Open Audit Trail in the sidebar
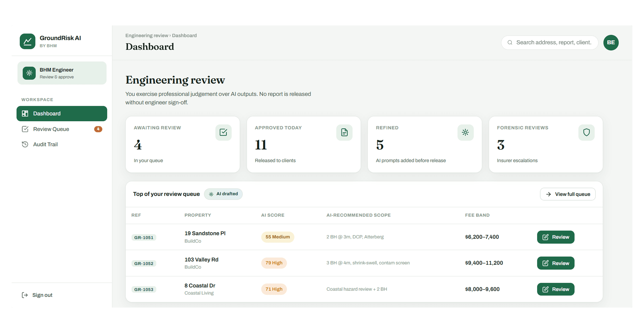This screenshot has width=644, height=333. click(62, 144)
